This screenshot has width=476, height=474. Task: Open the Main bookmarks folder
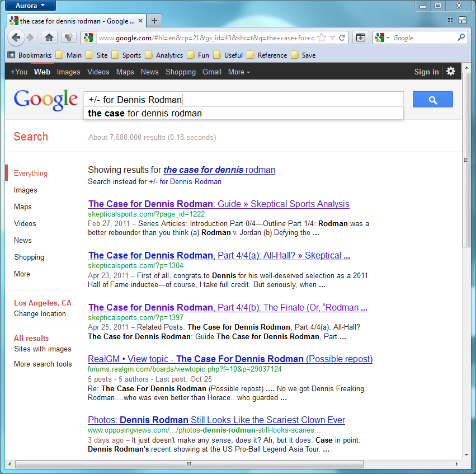[x=69, y=55]
